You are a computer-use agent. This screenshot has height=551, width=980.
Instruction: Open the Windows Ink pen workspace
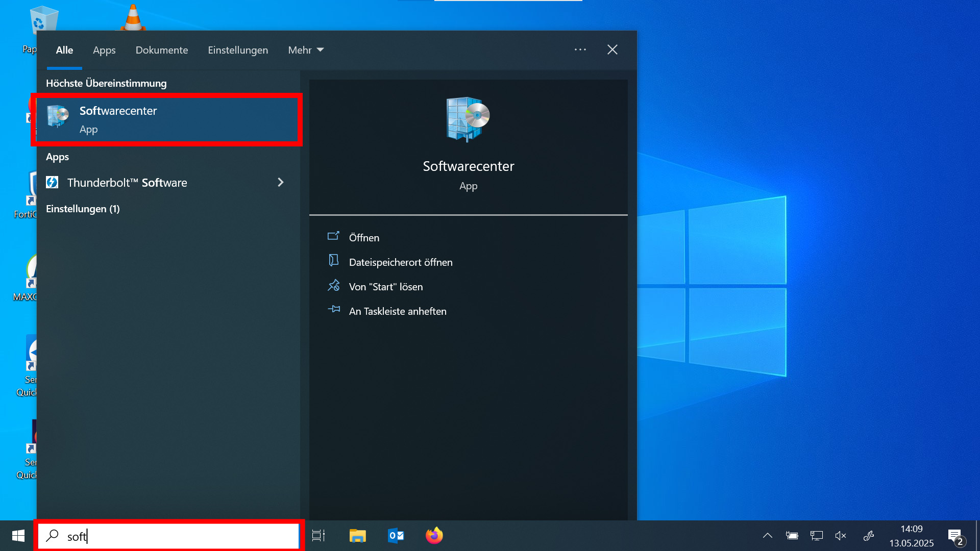tap(868, 535)
